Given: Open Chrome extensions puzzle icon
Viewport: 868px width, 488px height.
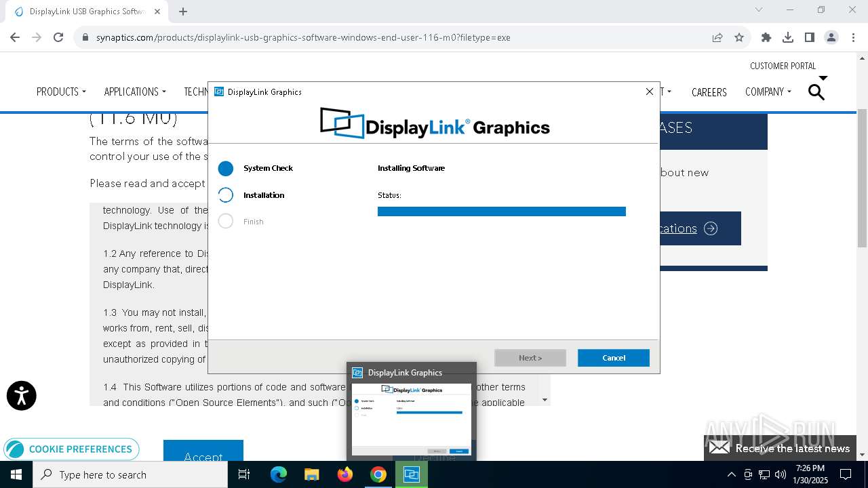Looking at the screenshot, I should (x=766, y=37).
